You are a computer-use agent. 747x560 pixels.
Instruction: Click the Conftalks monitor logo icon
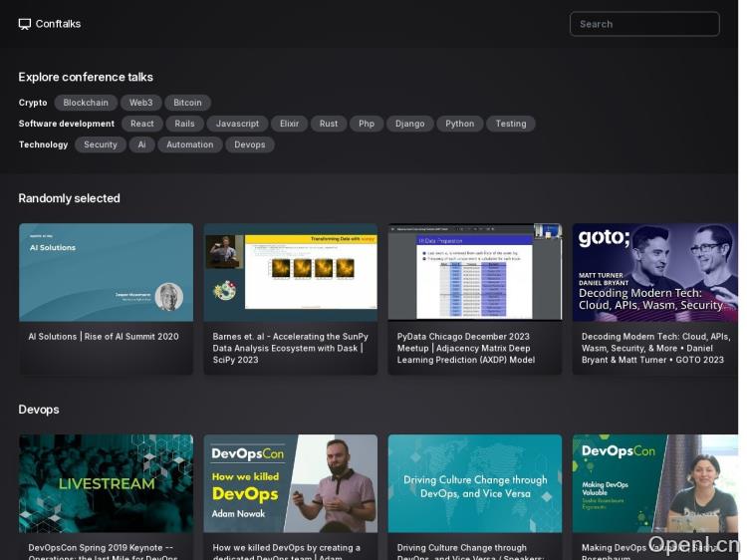pyautogui.click(x=25, y=24)
